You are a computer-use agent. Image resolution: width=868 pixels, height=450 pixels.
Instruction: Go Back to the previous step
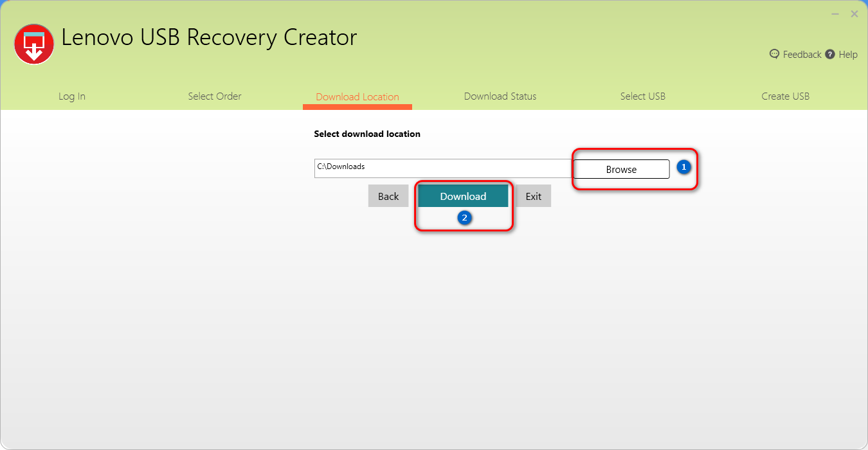click(388, 196)
